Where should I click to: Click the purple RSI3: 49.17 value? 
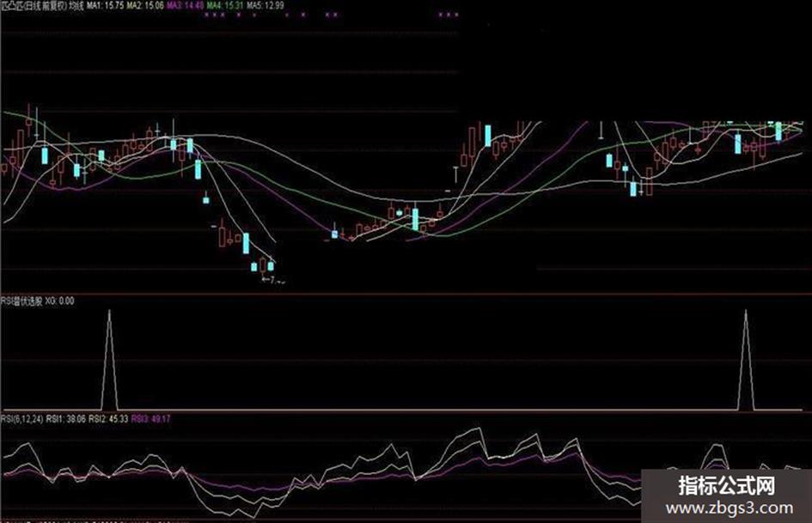[x=150, y=419]
